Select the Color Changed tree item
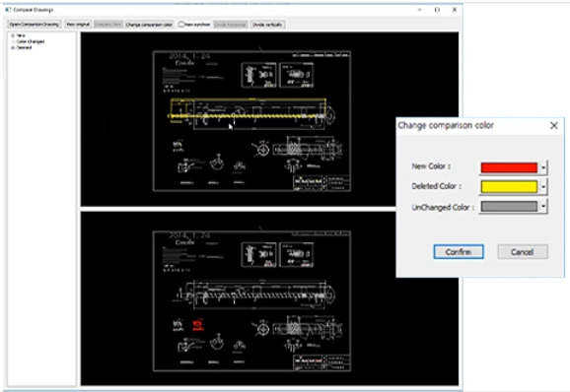 click(x=31, y=41)
